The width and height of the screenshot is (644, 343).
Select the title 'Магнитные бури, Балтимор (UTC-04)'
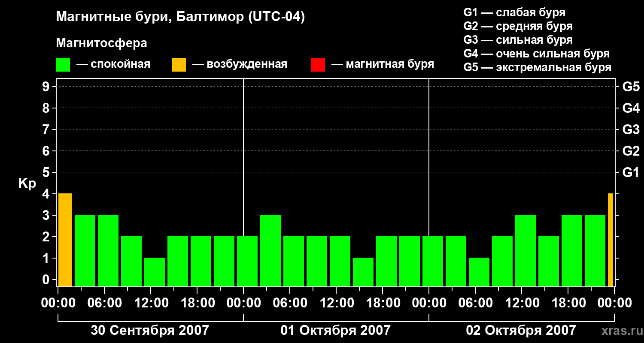[180, 18]
